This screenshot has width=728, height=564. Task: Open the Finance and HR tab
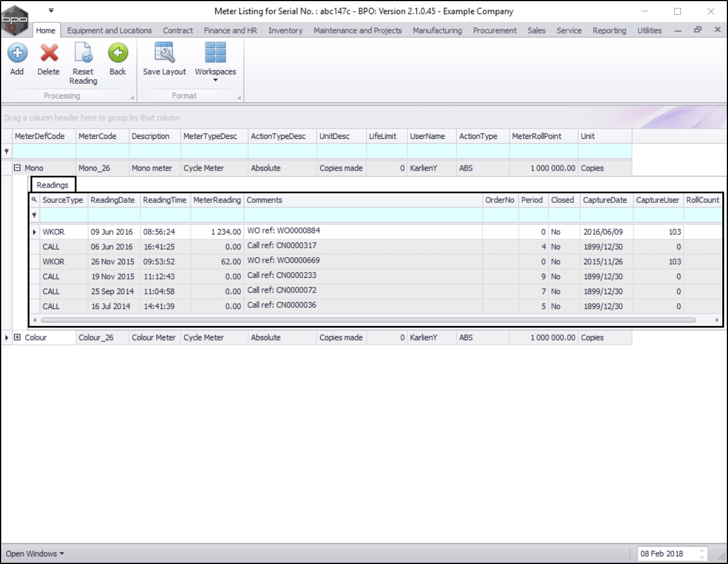pyautogui.click(x=231, y=31)
